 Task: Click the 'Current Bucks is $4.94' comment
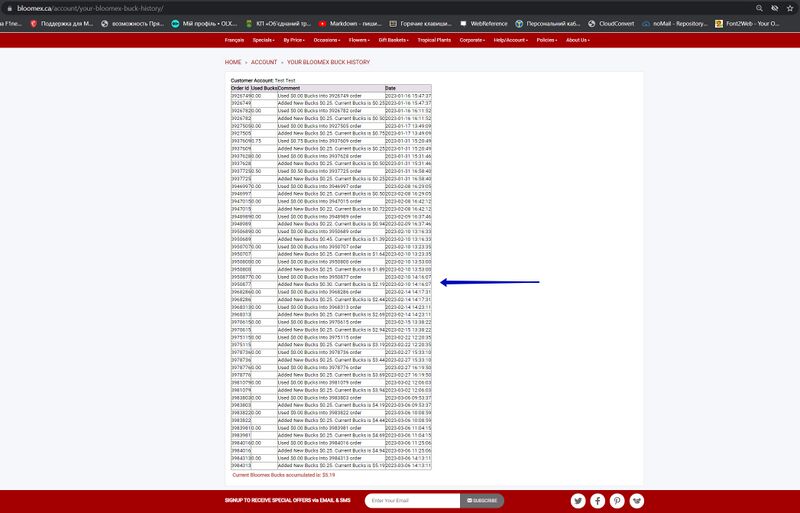coord(331,451)
